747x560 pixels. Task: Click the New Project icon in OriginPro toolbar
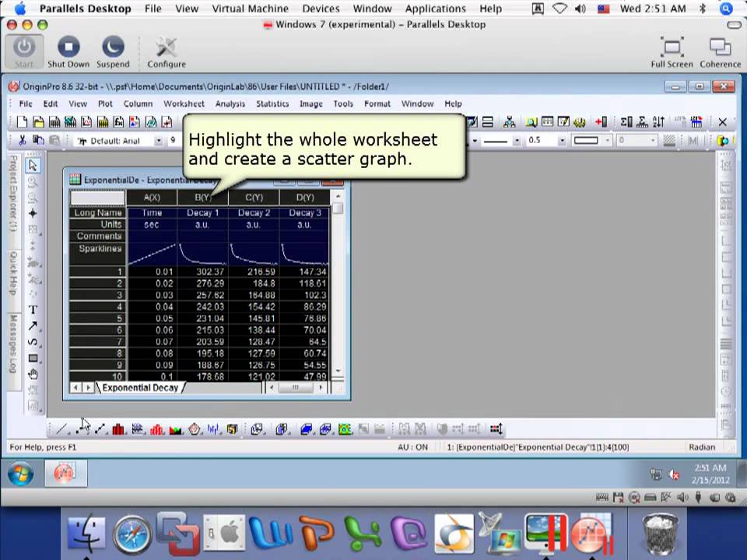point(22,122)
